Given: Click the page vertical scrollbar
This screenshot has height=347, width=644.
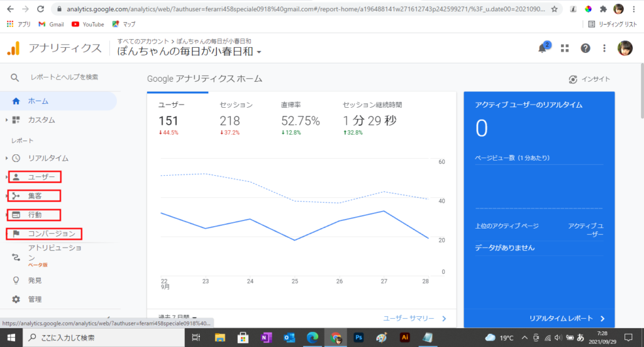Looking at the screenshot, I should (x=641, y=91).
